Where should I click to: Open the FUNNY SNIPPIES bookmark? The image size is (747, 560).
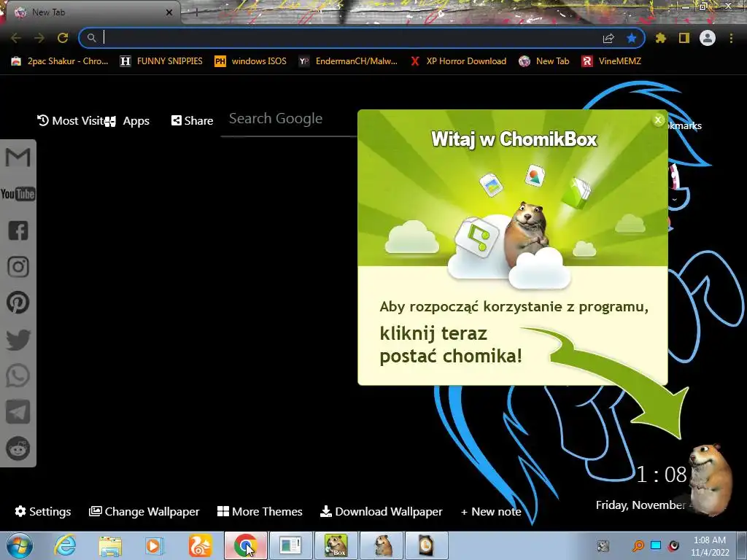coord(161,61)
